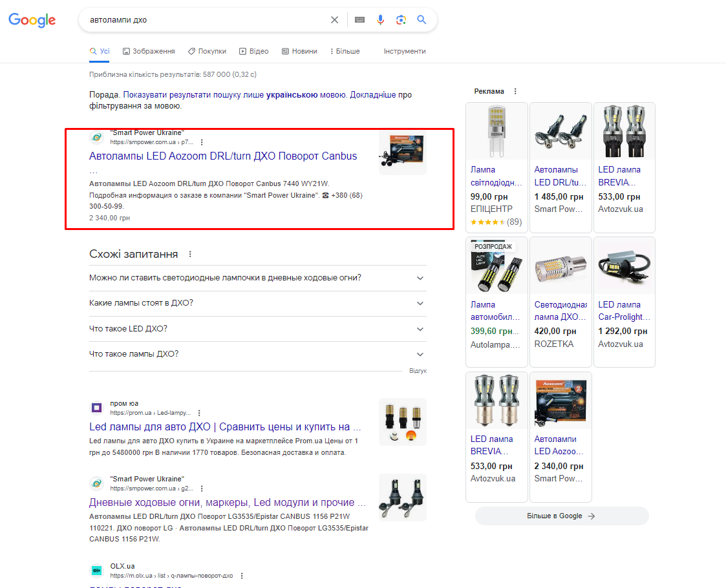Image resolution: width=726 pixels, height=588 pixels.
Task: Switch to the Покупки tab
Action: (207, 51)
